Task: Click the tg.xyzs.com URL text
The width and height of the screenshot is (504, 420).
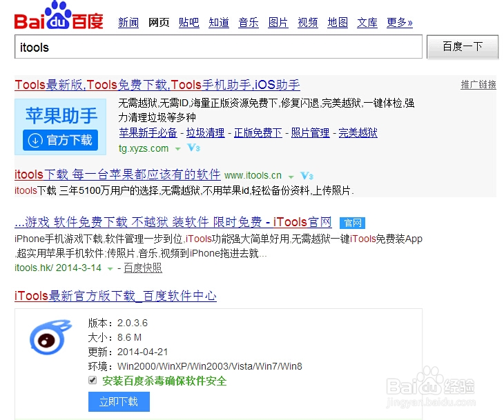Action: (x=144, y=148)
